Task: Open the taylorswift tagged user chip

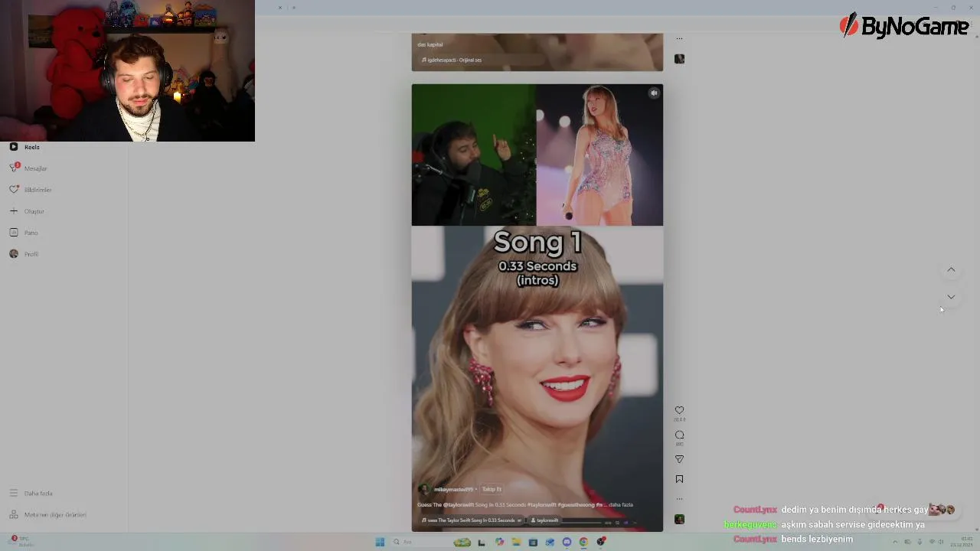Action: (x=545, y=520)
